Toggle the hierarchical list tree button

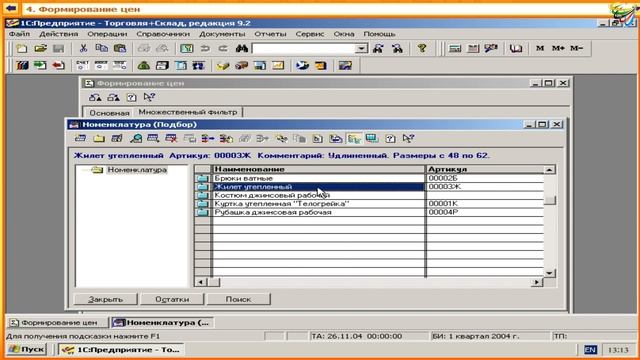pos(354,139)
